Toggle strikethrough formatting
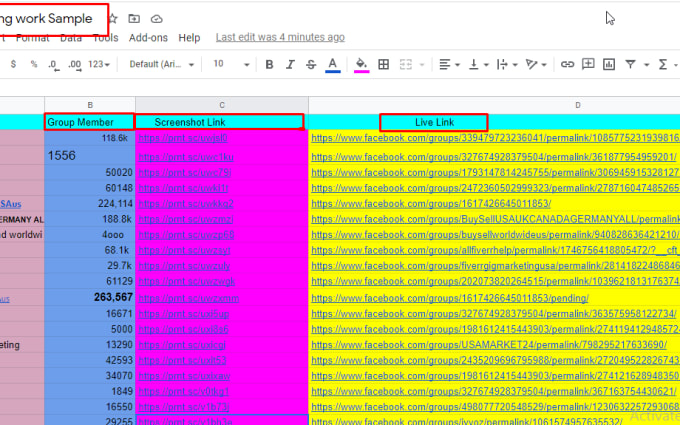680x425 pixels. click(311, 65)
